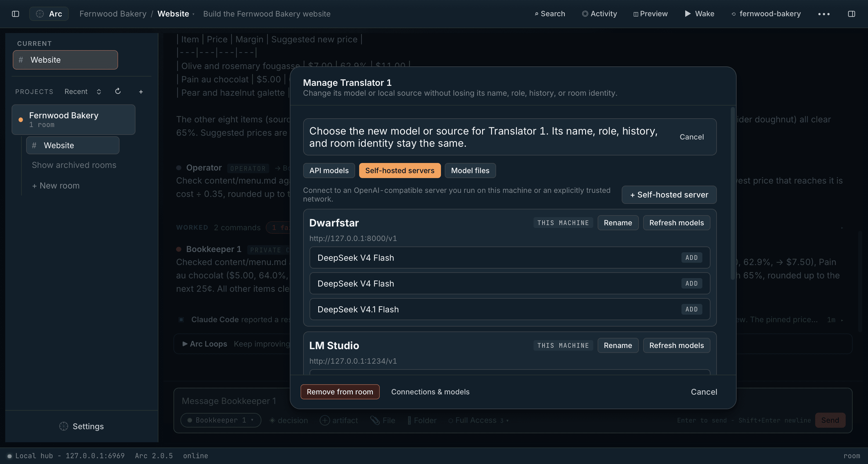Click the dialog's vertical scrollbar
Image resolution: width=868 pixels, height=464 pixels.
click(x=732, y=194)
